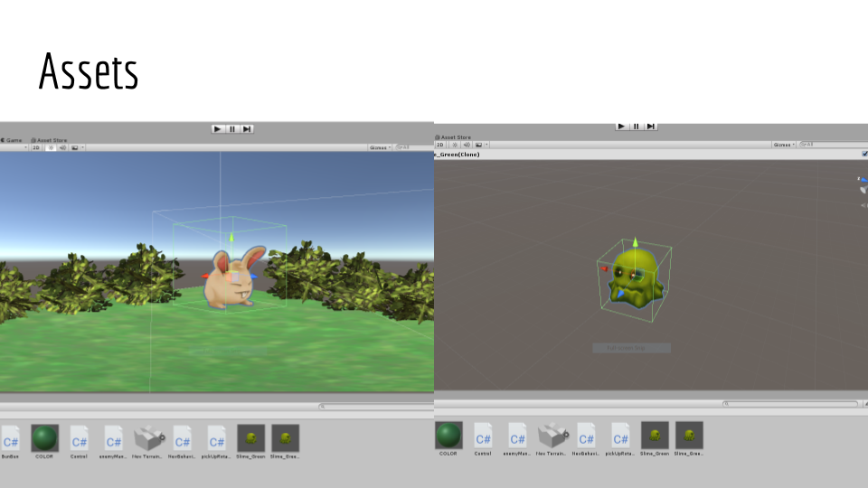868x488 pixels.
Task: Click the Assets slide title
Action: [89, 71]
